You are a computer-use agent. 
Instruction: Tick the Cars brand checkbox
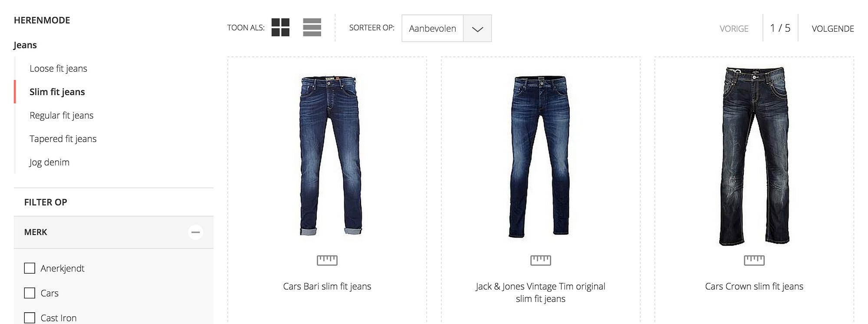click(30, 293)
